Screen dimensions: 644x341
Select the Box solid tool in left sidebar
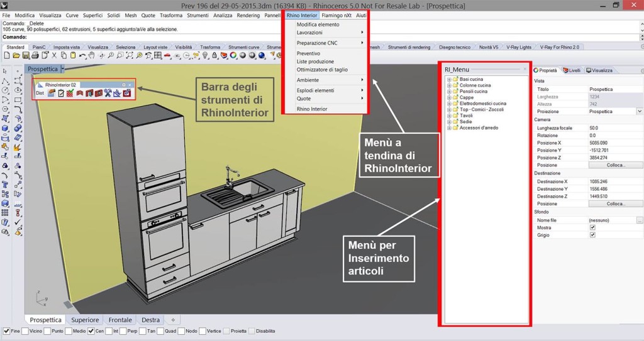point(5,127)
